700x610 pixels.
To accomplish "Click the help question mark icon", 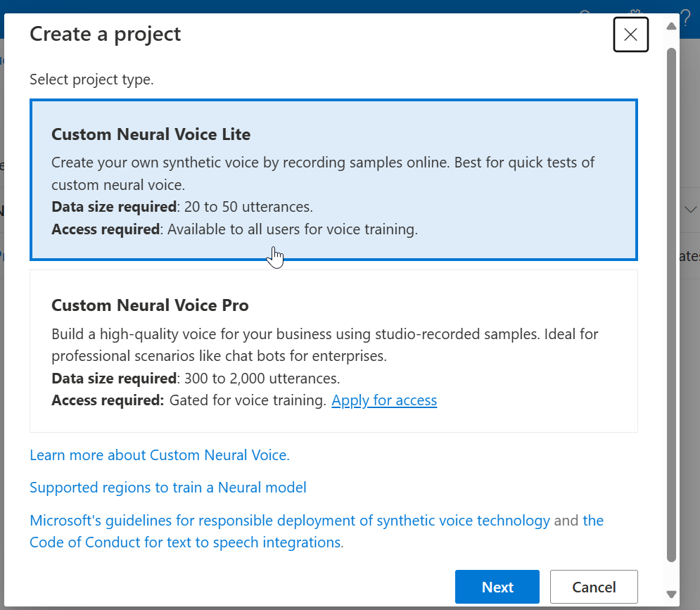I will pyautogui.click(x=686, y=18).
